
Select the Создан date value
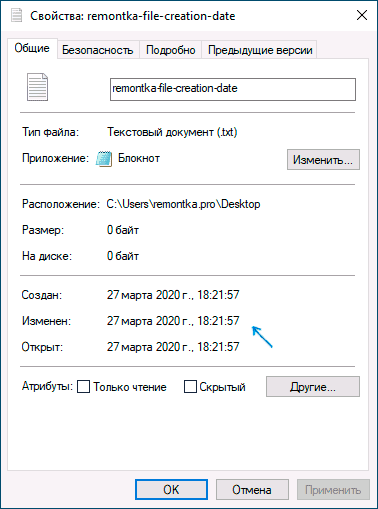(x=173, y=295)
